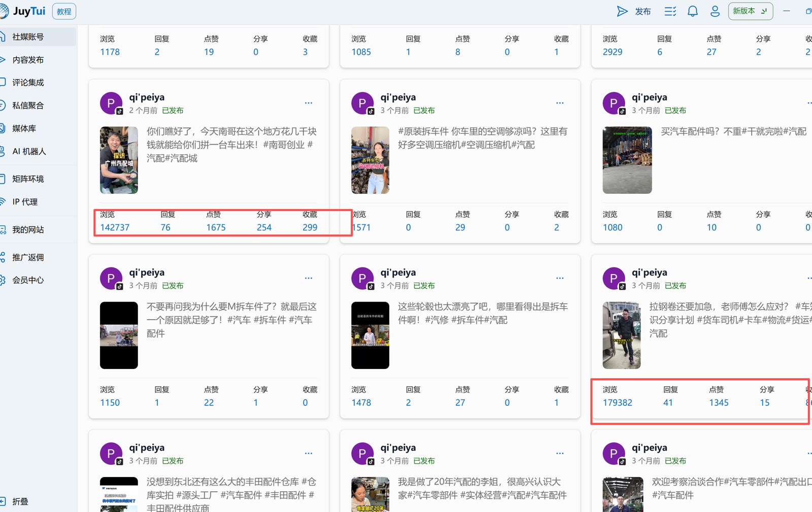The image size is (812, 512).
Task: Open 评论集成 sidebar item
Action: click(28, 83)
